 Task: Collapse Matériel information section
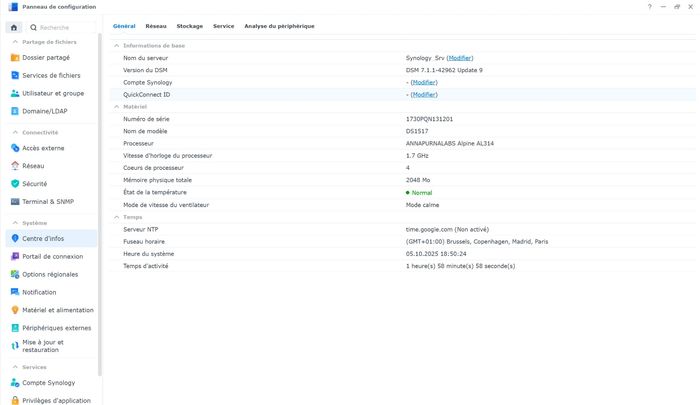coord(117,107)
